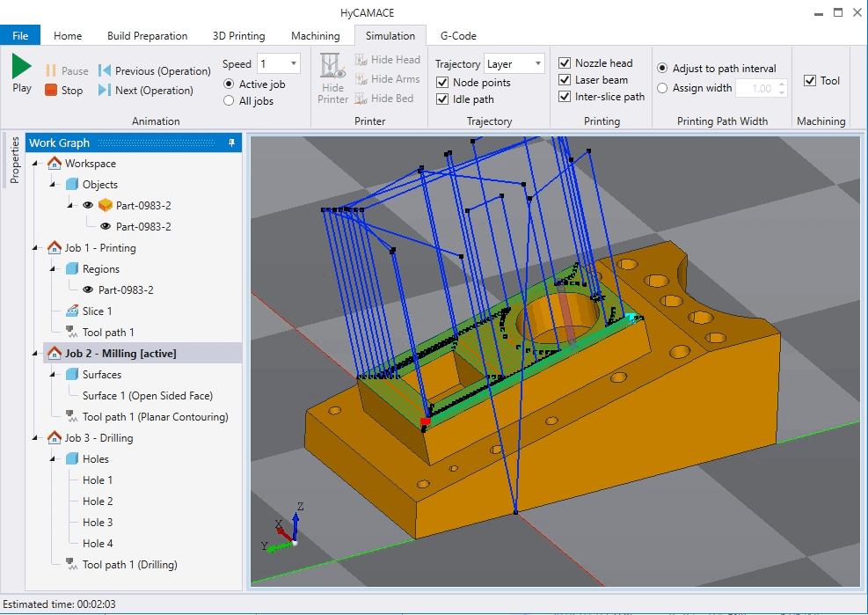Click the Planar Contouring tool path icon
Viewport: 868px width, 615px height.
point(72,416)
